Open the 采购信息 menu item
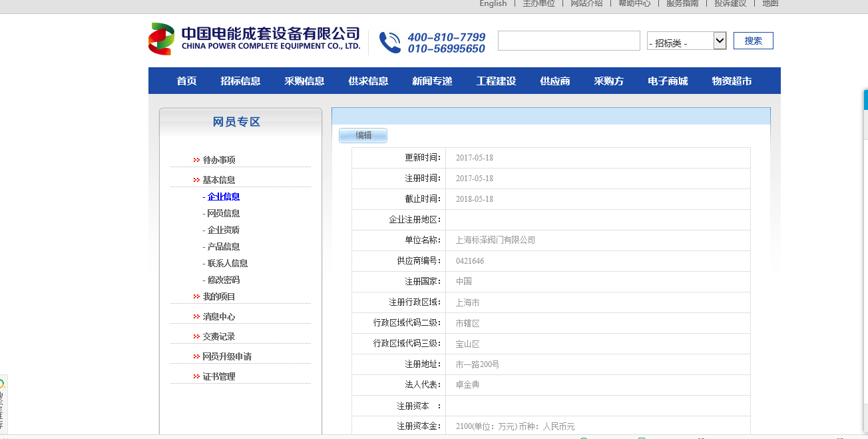This screenshot has height=439, width=868. (304, 81)
